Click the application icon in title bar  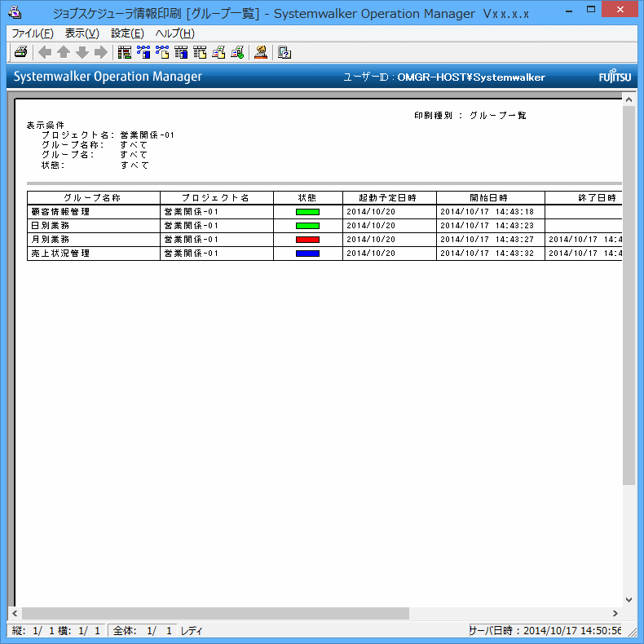[x=15, y=13]
